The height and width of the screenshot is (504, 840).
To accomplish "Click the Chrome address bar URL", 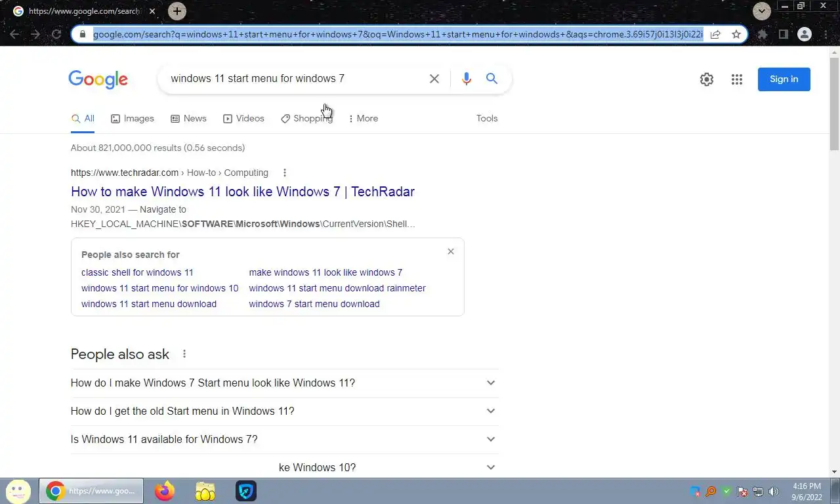I will coord(398,34).
